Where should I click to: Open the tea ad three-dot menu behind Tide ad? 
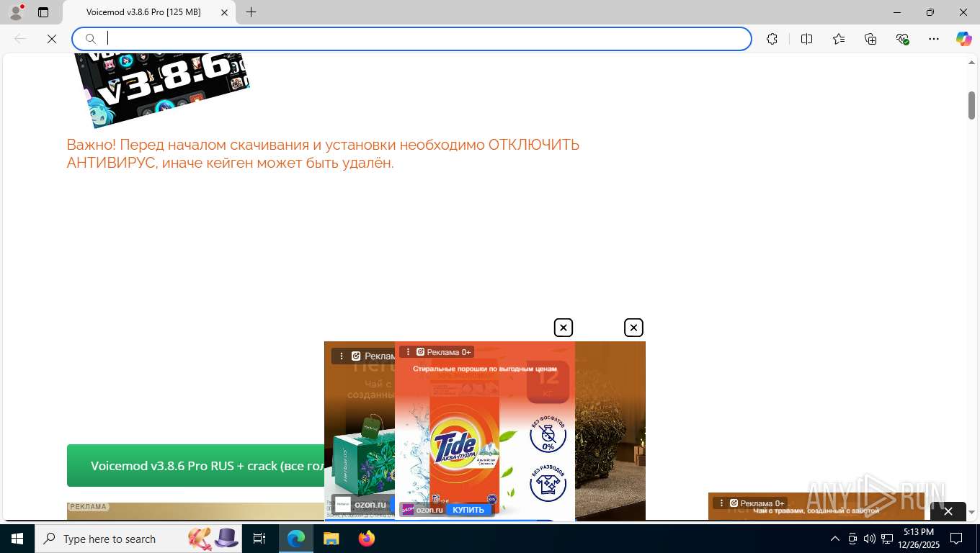point(341,356)
